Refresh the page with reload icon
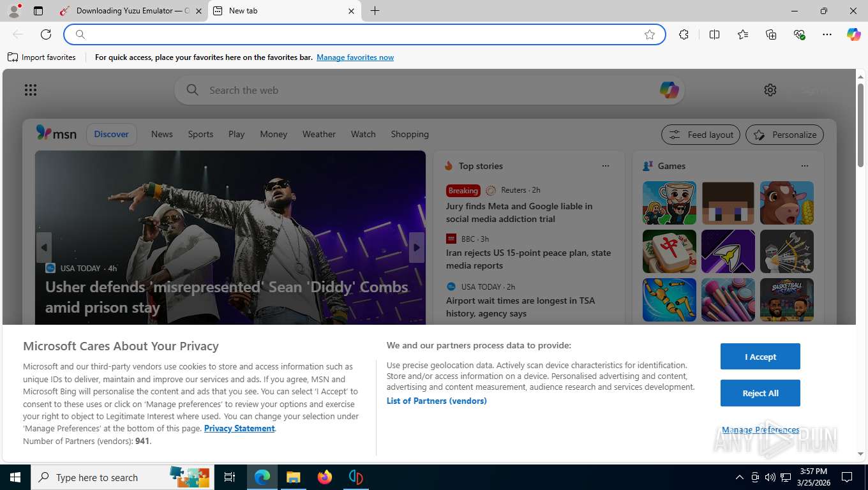Viewport: 868px width, 490px height. tap(46, 34)
